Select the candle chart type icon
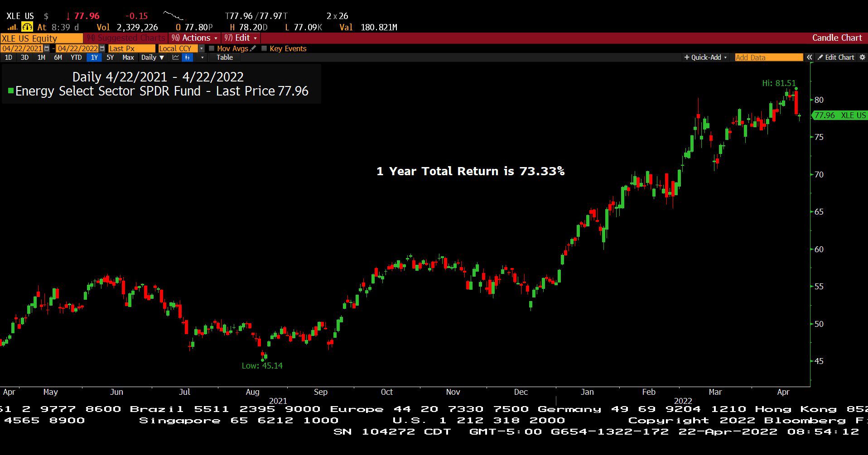 187,57
